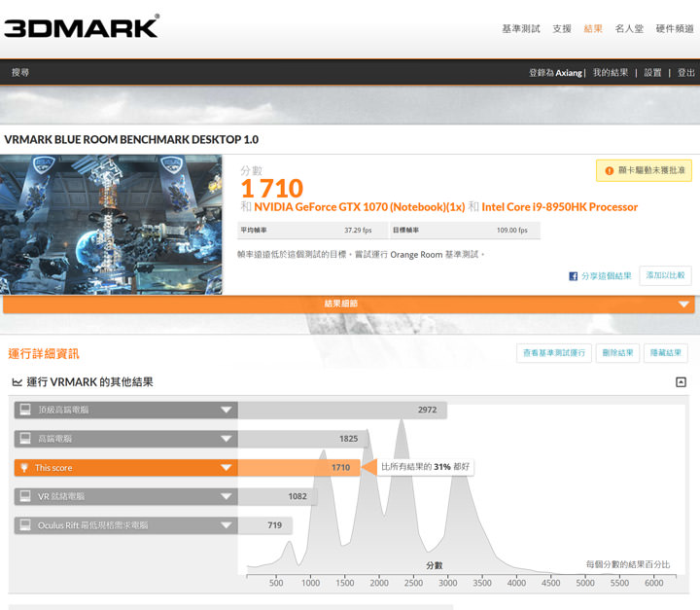
Task: Click the orange driver warning icon
Action: (610, 171)
